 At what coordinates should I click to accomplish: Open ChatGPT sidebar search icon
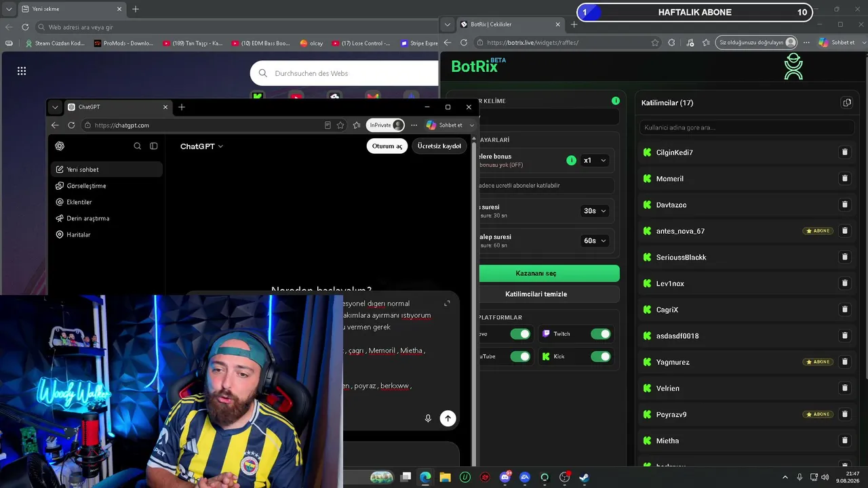click(138, 146)
